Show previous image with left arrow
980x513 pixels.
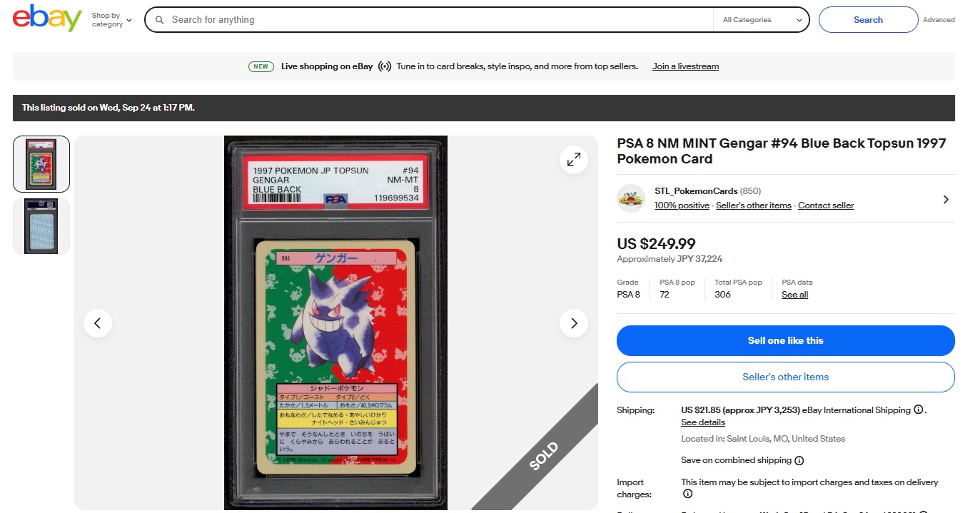[x=98, y=323]
